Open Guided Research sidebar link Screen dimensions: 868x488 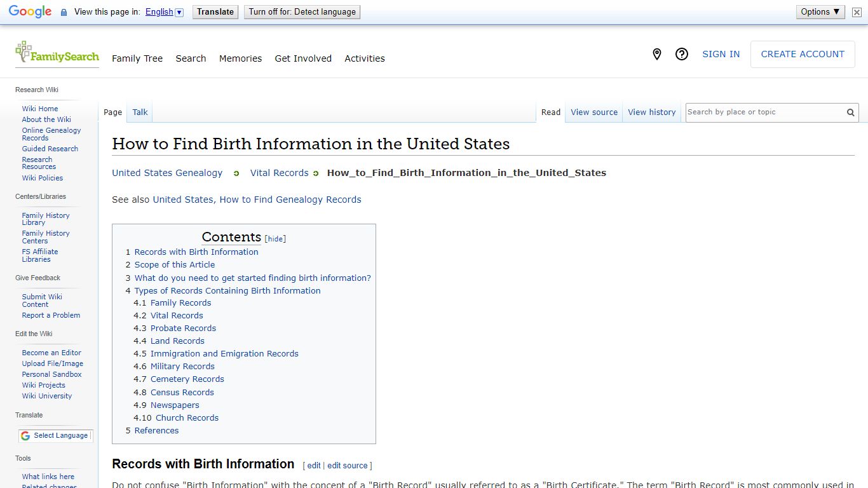click(x=50, y=149)
